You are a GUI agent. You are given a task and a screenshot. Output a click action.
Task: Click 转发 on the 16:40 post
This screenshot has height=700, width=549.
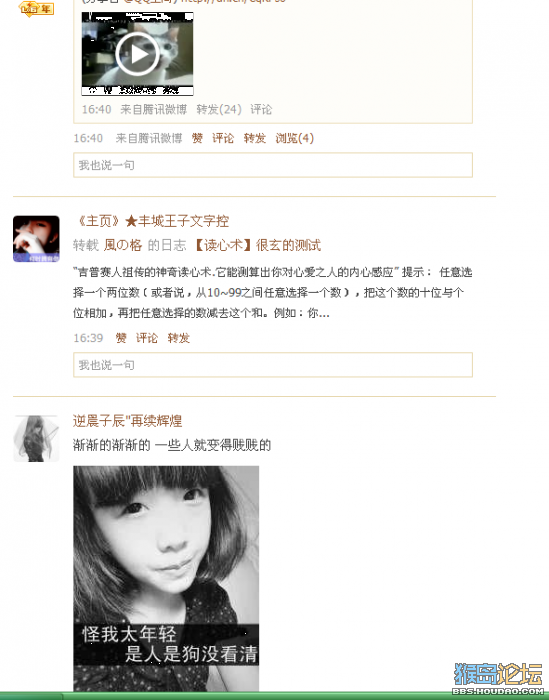[x=254, y=138]
